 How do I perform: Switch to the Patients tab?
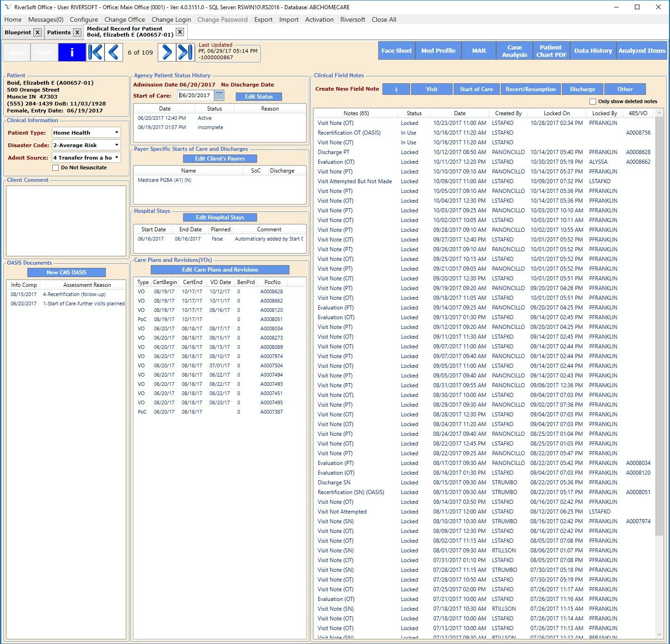tap(59, 32)
